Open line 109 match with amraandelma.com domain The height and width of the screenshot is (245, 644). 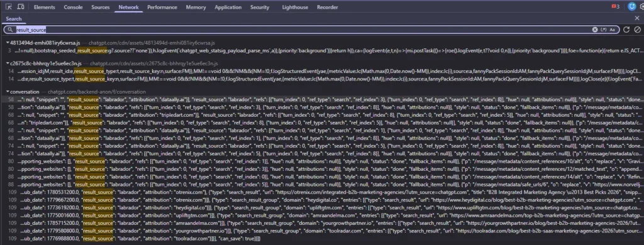click(322, 215)
